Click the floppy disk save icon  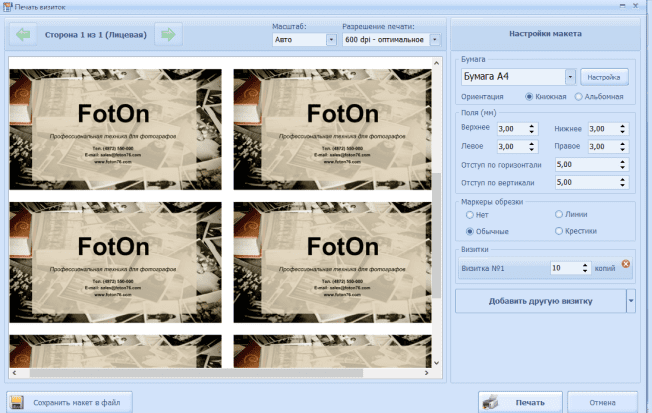17,402
